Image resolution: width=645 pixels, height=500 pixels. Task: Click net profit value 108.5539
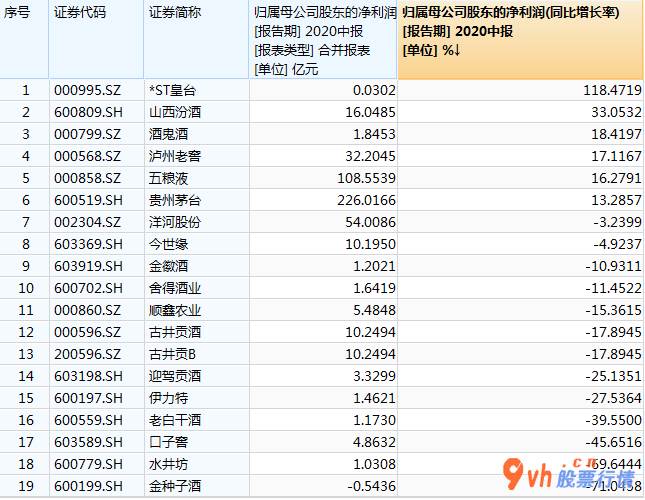point(366,178)
